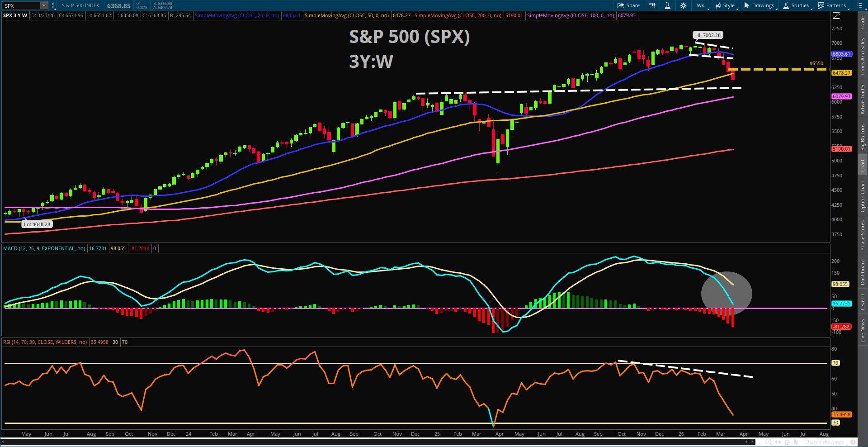Viewport: 868px width, 447px height.
Task: Open the Phase Scores sidebar tab
Action: click(x=863, y=235)
